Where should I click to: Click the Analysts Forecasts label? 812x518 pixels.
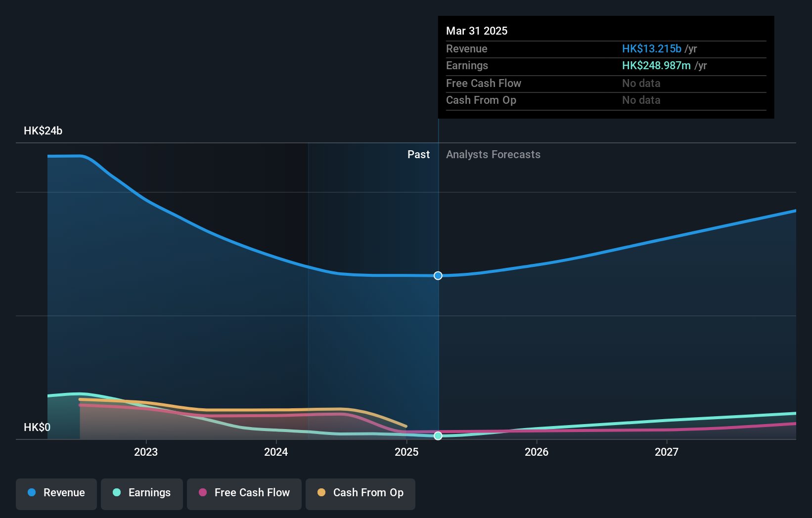tap(493, 155)
